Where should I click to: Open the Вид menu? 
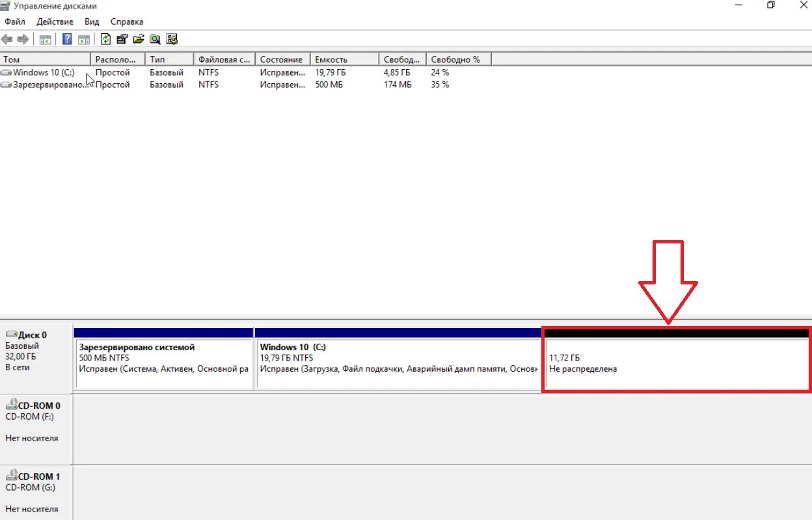pyautogui.click(x=92, y=21)
